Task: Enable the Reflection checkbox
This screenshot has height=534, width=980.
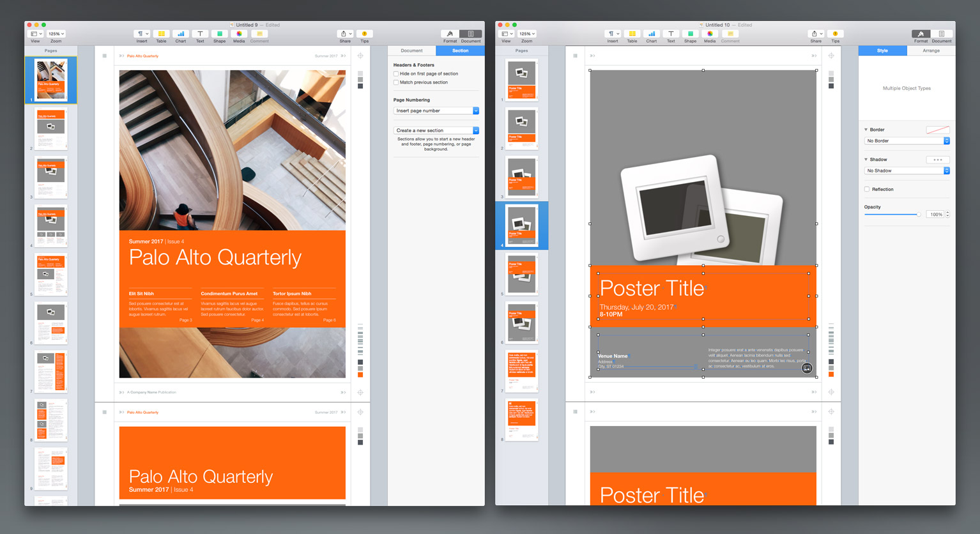Action: coord(867,189)
